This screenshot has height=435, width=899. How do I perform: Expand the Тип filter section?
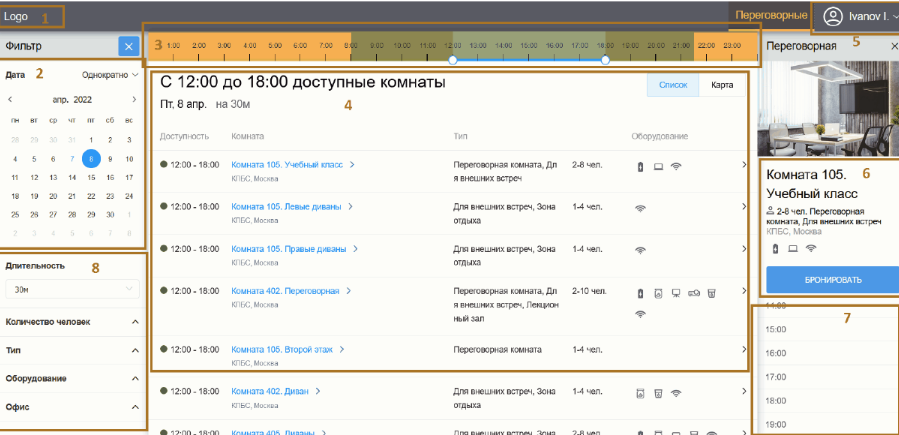click(72, 350)
